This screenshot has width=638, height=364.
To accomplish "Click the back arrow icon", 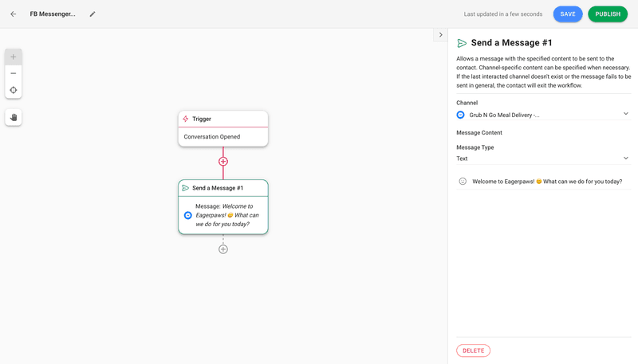I will [13, 14].
